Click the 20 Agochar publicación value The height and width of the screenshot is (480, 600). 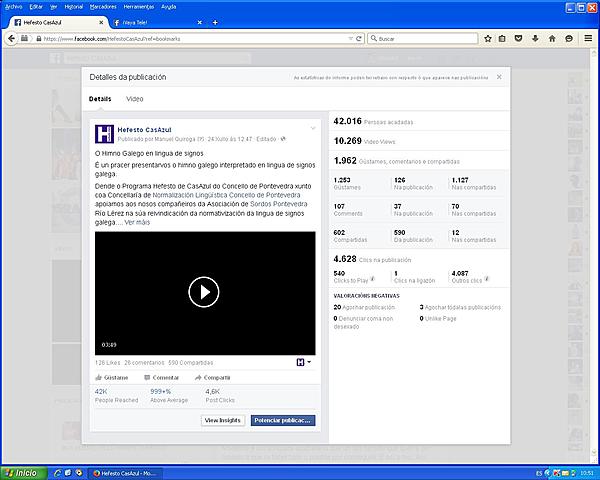pos(337,307)
